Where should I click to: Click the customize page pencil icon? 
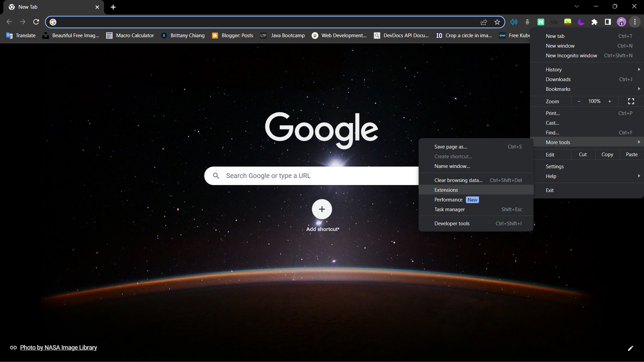(631, 348)
